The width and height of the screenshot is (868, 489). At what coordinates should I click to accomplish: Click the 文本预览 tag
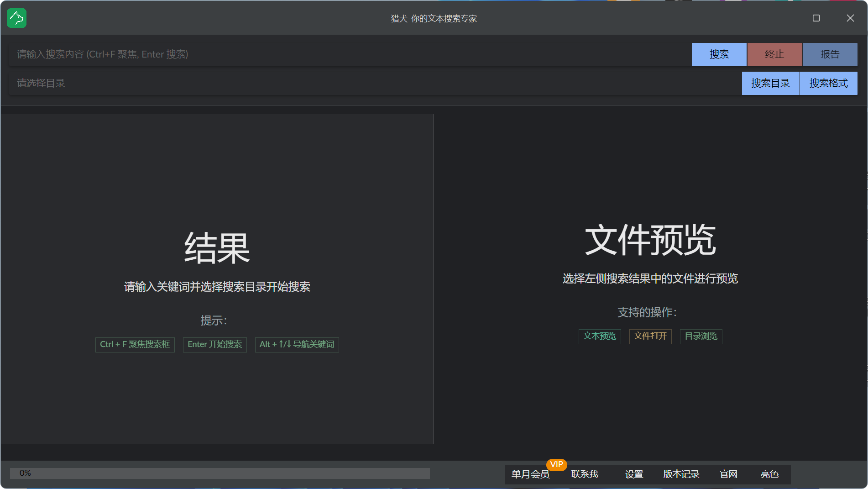pos(599,337)
